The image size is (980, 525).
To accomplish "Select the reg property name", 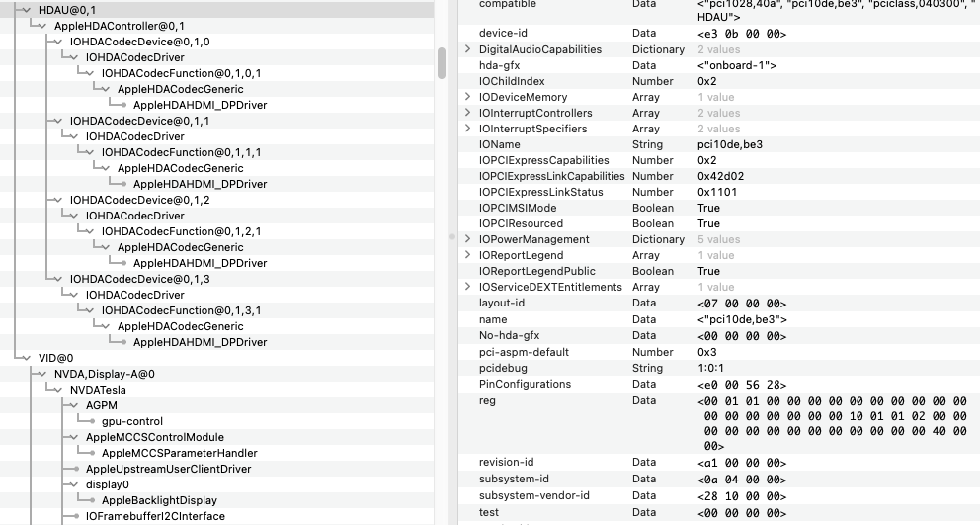I will [487, 400].
